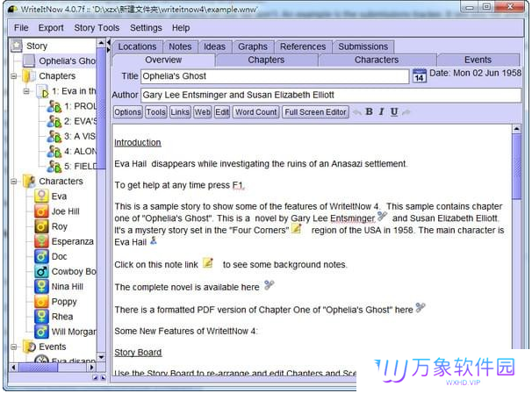Viewport: 532px width, 393px height.
Task: Click the redo arrow icon
Action: point(406,112)
